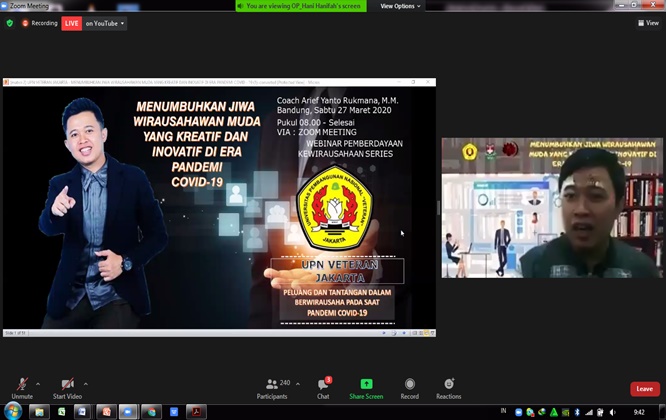
Task: Open the Chat panel
Action: point(323,387)
